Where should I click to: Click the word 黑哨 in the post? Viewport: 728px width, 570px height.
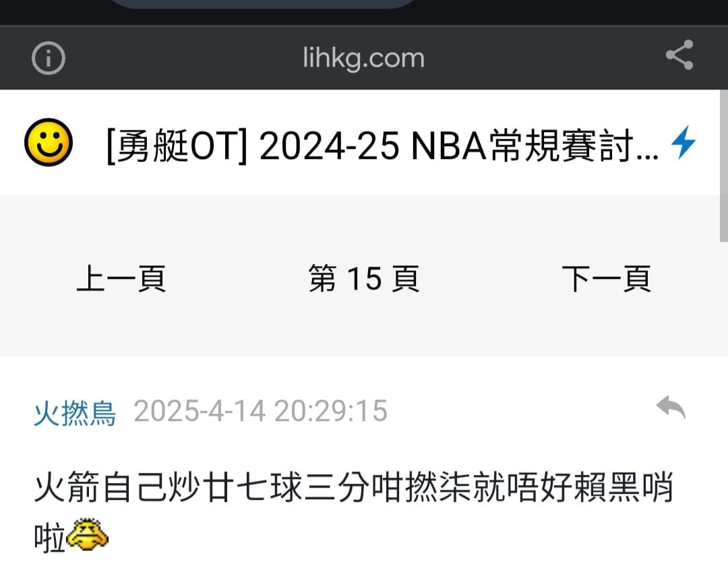click(640, 487)
